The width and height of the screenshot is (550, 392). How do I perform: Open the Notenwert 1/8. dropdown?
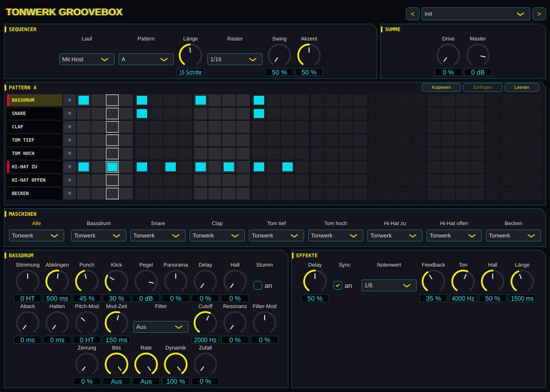click(x=389, y=285)
